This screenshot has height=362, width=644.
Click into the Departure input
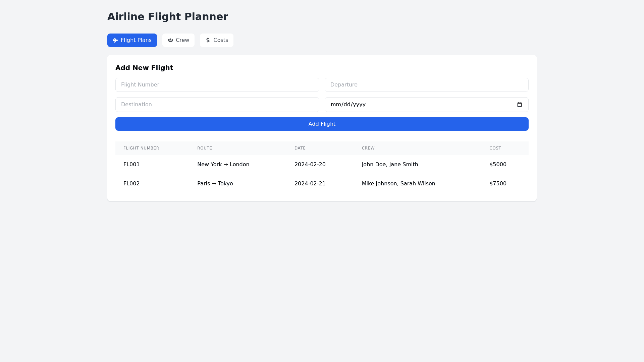point(426,85)
